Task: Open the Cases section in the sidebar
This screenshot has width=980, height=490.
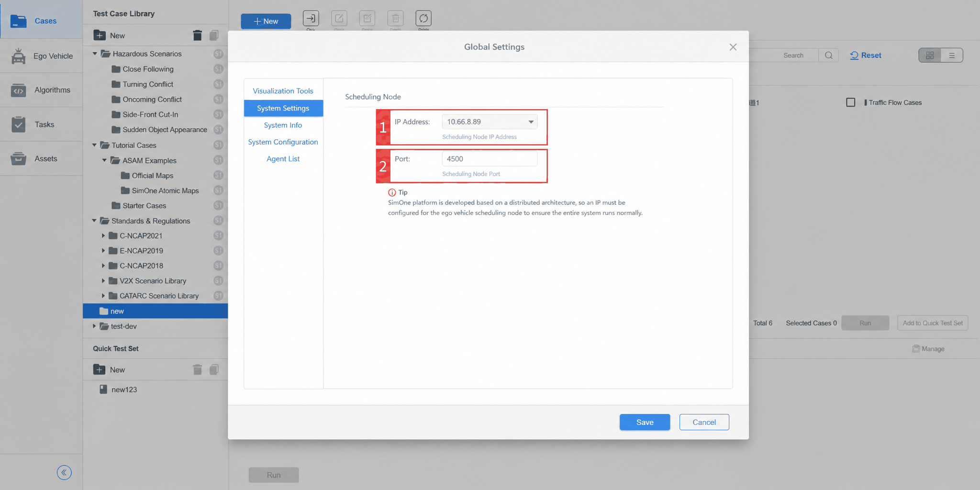Action: [41, 21]
